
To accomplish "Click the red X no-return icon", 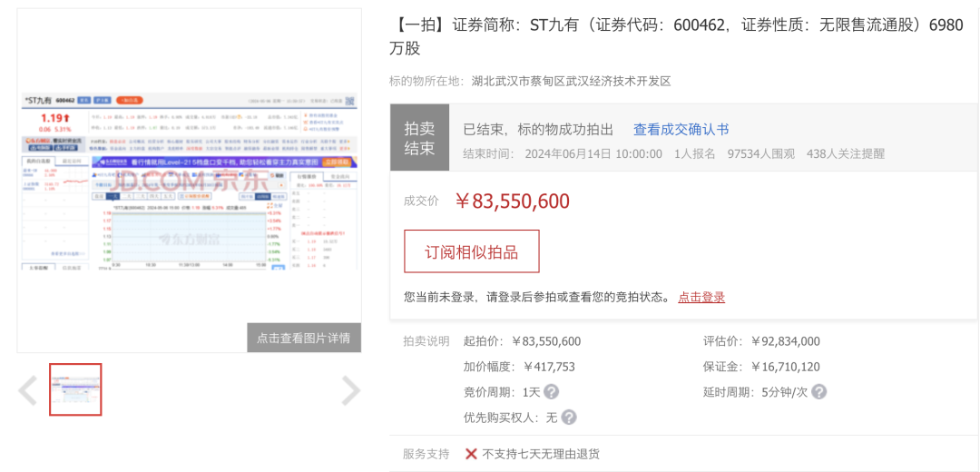I will [471, 454].
